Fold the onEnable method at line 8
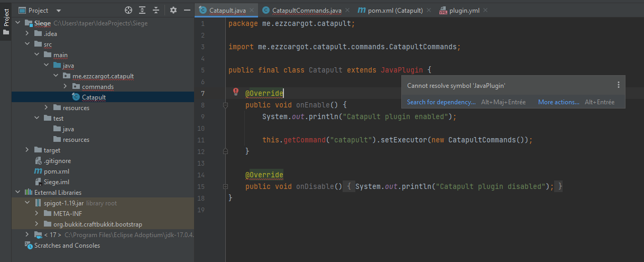644x262 pixels. point(225,105)
